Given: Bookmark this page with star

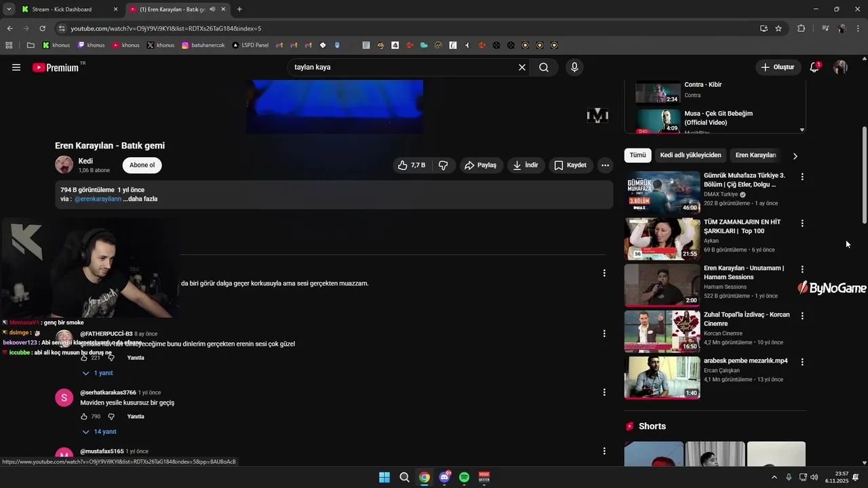Looking at the screenshot, I should (778, 28).
